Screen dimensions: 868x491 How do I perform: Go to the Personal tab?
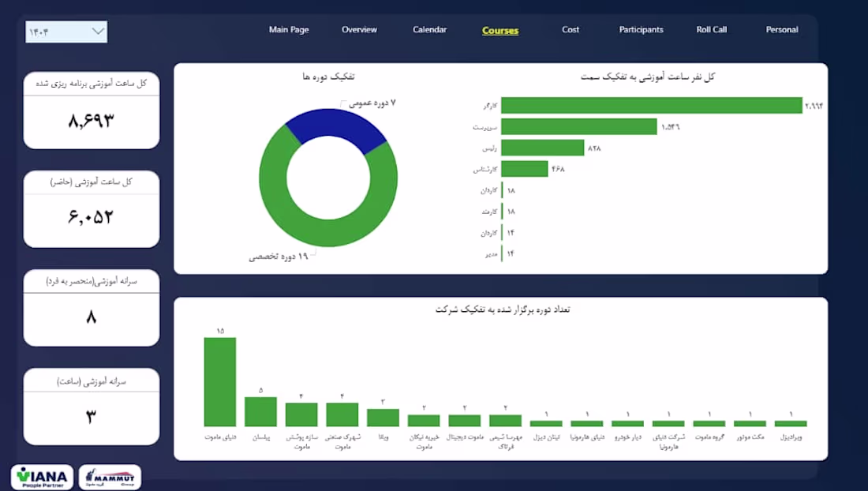[x=782, y=30]
